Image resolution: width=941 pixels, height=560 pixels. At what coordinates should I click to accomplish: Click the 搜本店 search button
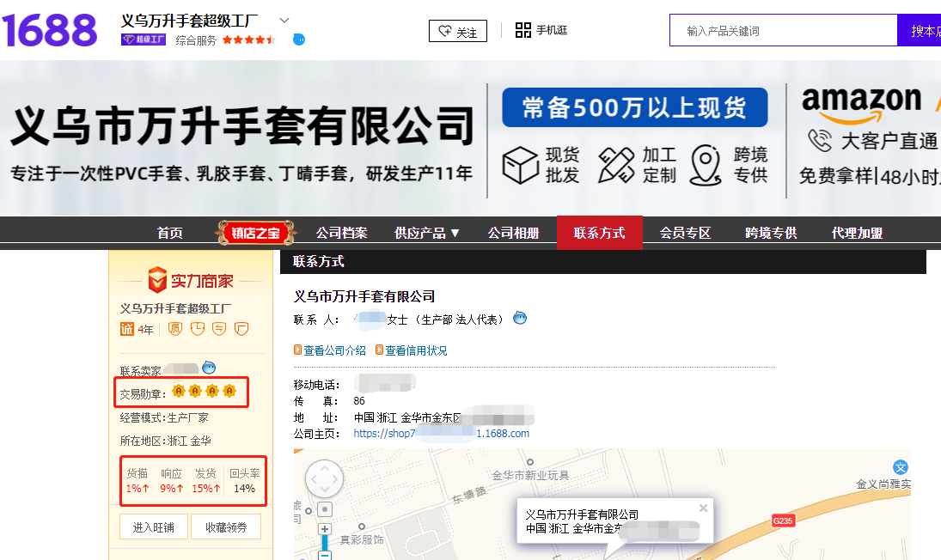click(x=919, y=30)
